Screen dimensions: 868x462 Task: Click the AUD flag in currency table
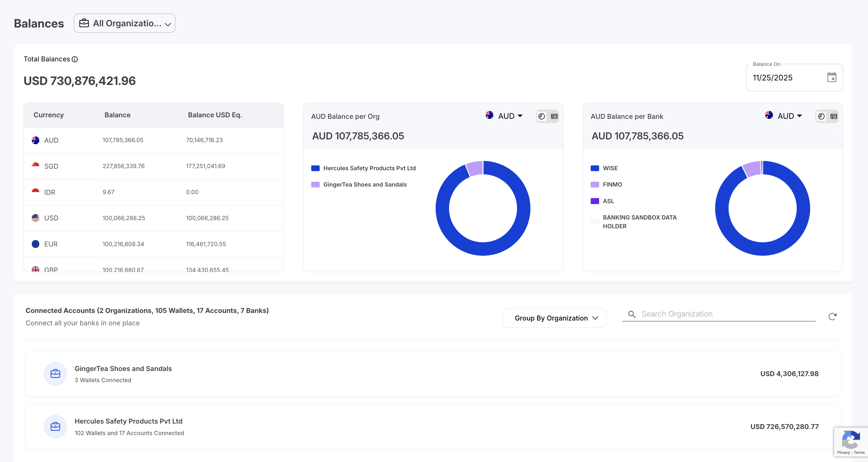[35, 140]
